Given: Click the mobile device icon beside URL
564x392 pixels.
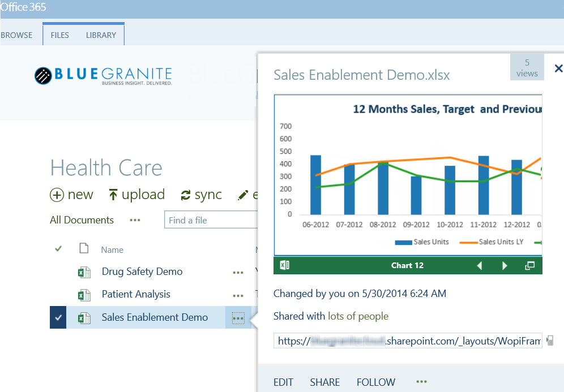Looking at the screenshot, I should pos(550,341).
